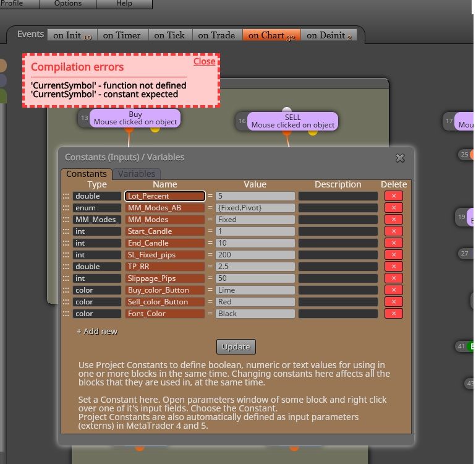Screen dimensions: 476x464
Task: Grab the drag handle of Lot_Percent row
Action: 66,196
